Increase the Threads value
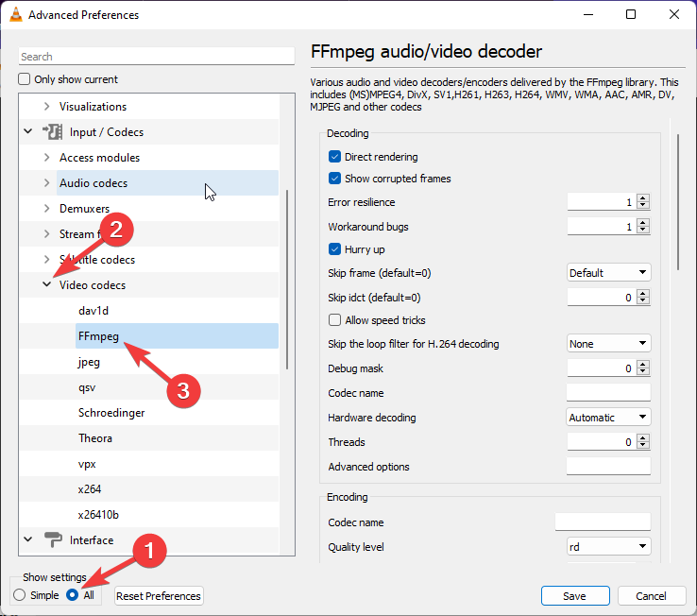Image resolution: width=697 pixels, height=616 pixels. click(x=643, y=438)
